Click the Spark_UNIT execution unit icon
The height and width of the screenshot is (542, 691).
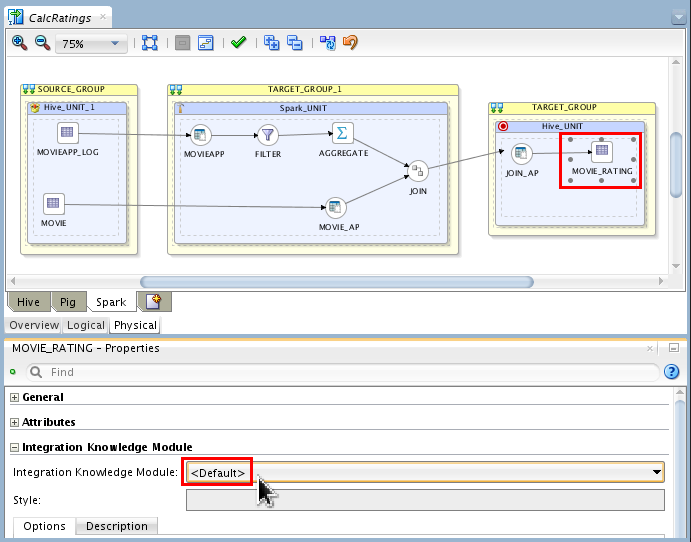coord(180,108)
